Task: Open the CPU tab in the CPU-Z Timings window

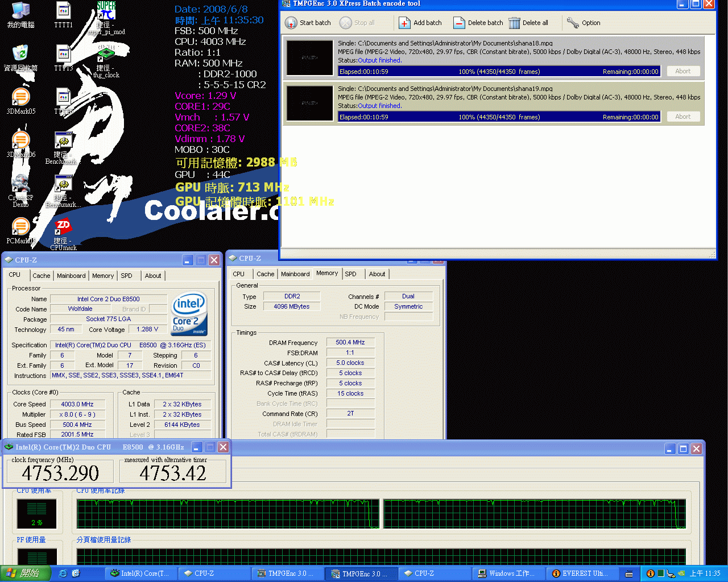Action: tap(239, 274)
